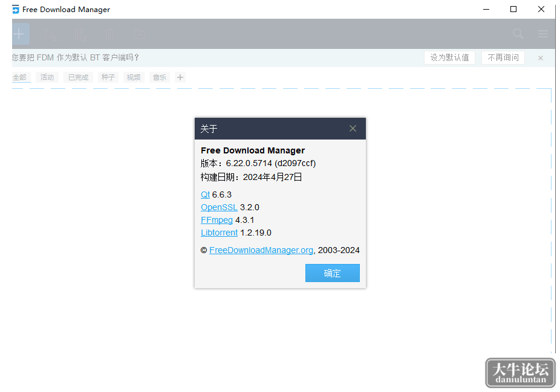
Task: Click the add new download plus icon
Action: (19, 34)
